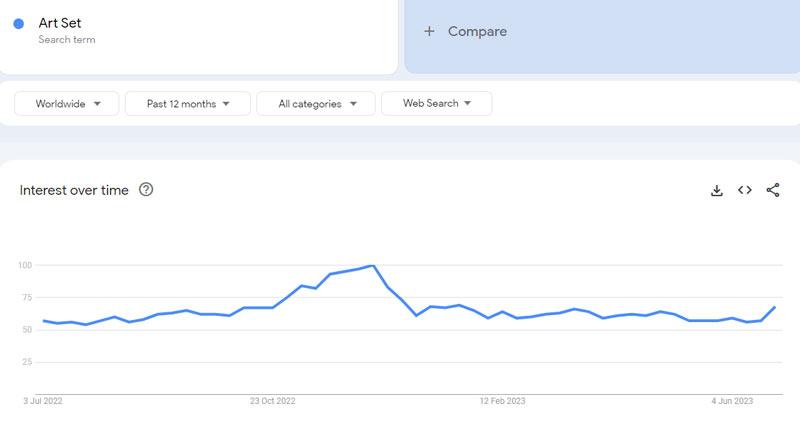Click the rightmost end of the trend line
Image resolution: width=800 pixels, height=426 pixels.
[x=776, y=307]
